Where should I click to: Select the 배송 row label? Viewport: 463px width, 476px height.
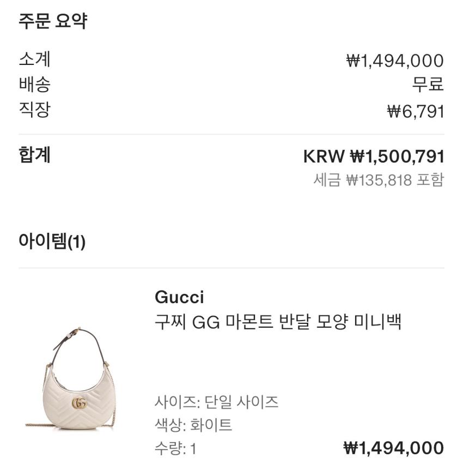point(34,85)
